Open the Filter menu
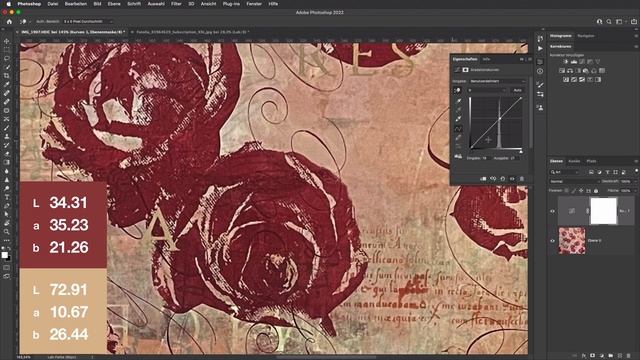Image resolution: width=640 pixels, height=360 pixels. click(x=176, y=4)
